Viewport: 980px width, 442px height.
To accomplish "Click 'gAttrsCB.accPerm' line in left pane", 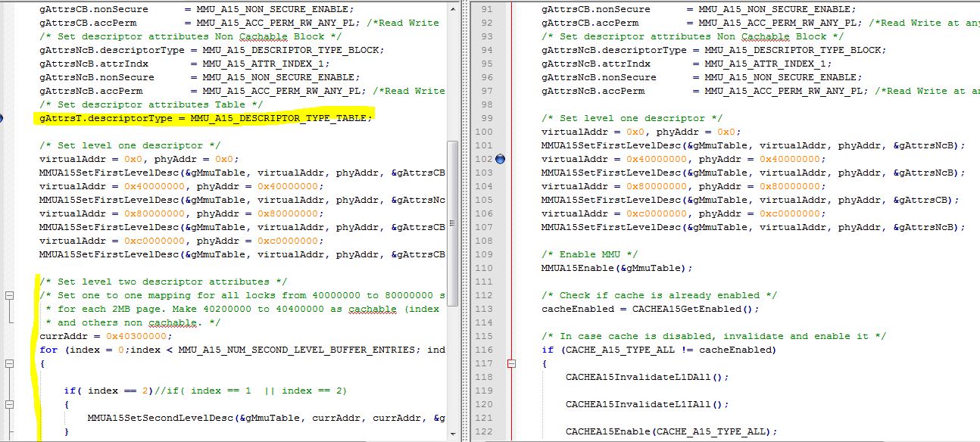I will [239, 23].
